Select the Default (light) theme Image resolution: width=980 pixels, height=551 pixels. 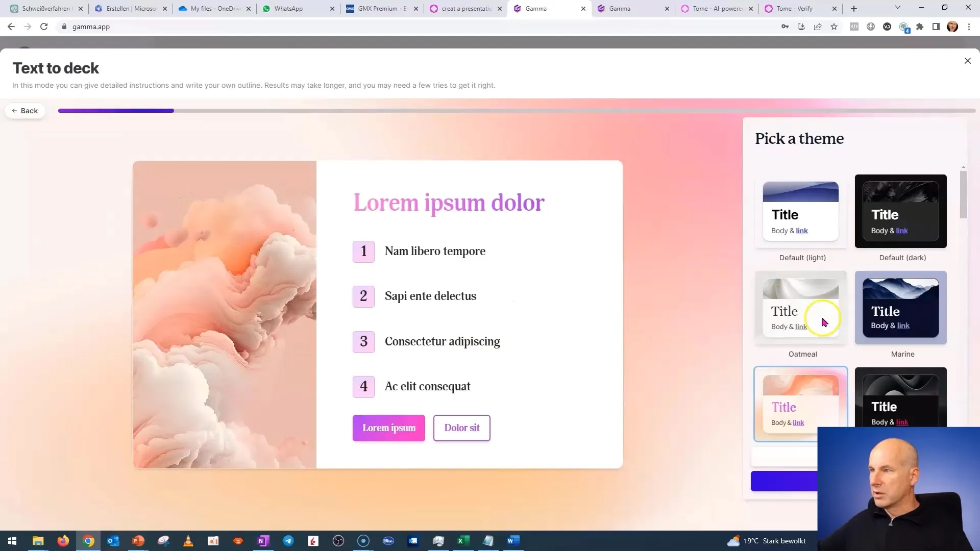point(802,211)
